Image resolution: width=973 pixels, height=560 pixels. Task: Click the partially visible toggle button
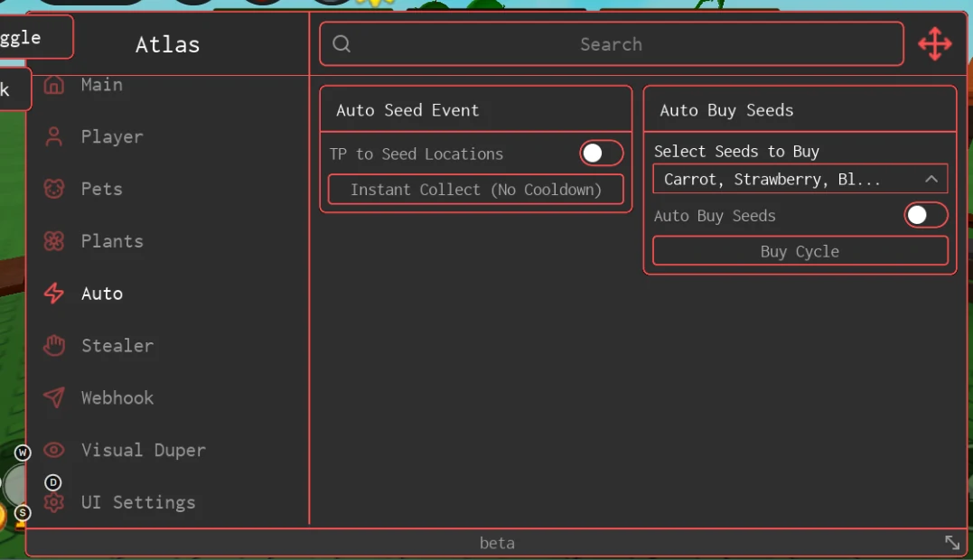click(34, 37)
